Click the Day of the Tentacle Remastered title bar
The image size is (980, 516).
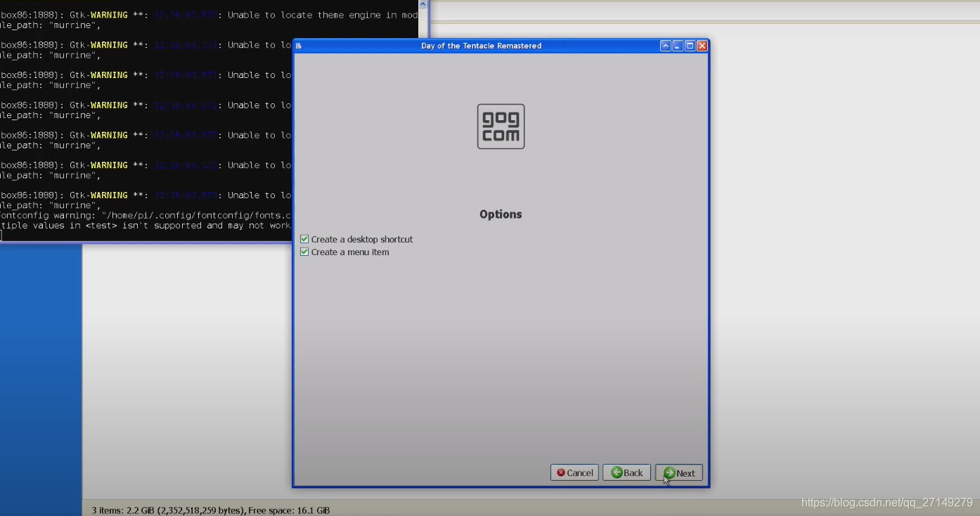pyautogui.click(x=482, y=46)
